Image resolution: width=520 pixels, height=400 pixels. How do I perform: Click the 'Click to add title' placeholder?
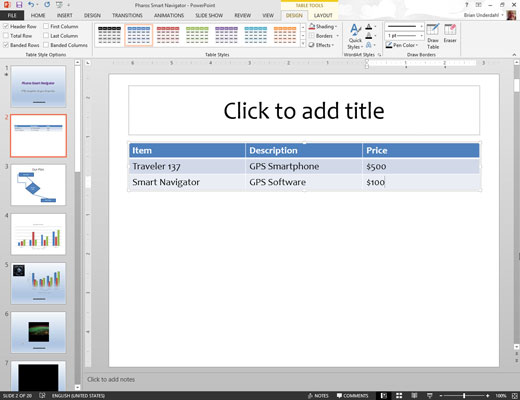304,110
